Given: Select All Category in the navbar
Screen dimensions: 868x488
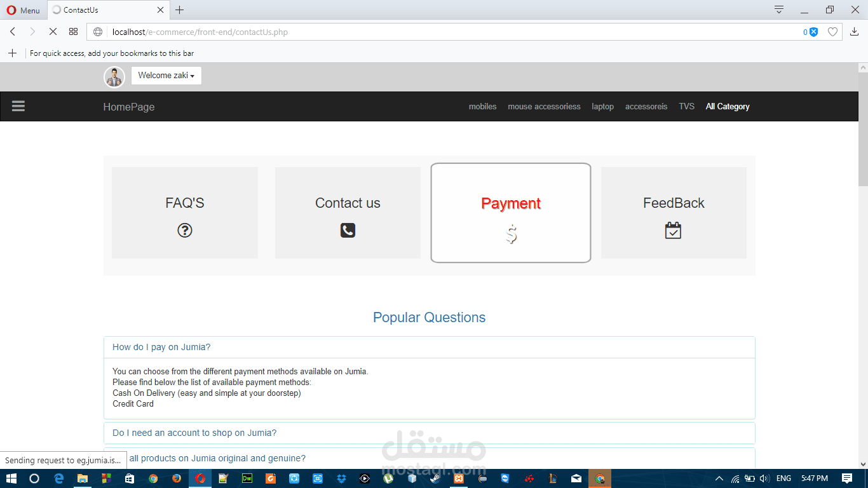Looking at the screenshot, I should click(728, 107).
